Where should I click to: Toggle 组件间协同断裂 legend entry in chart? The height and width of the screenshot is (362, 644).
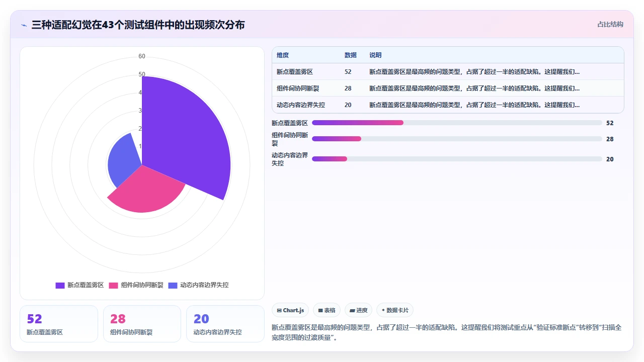[x=136, y=285]
